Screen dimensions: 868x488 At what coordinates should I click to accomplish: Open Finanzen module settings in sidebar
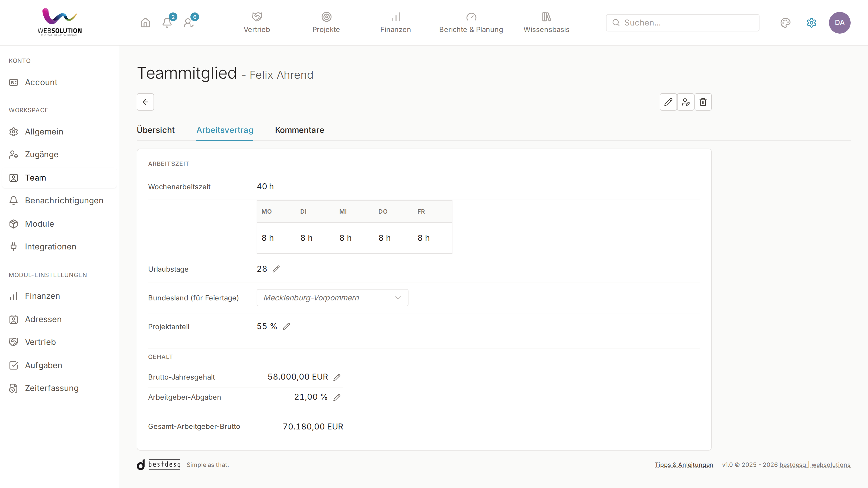(59, 296)
